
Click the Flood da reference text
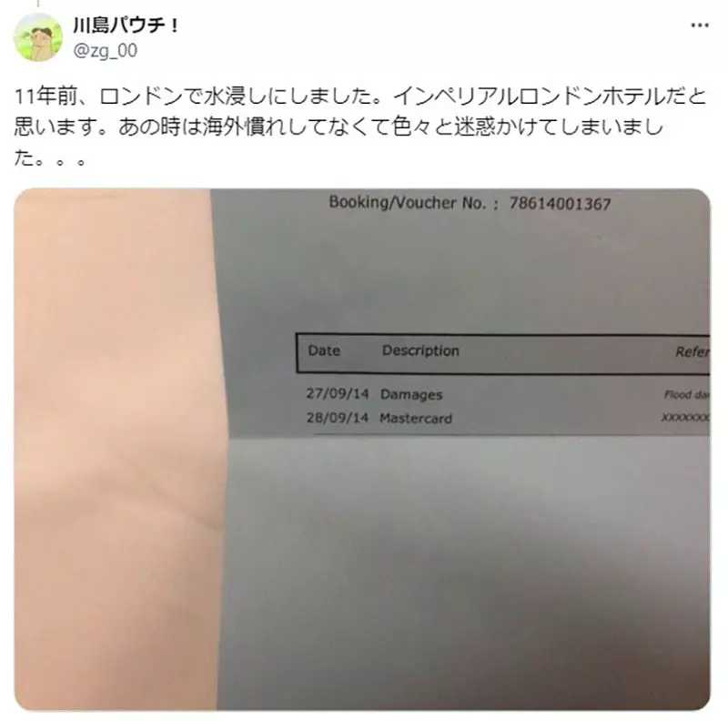point(687,395)
